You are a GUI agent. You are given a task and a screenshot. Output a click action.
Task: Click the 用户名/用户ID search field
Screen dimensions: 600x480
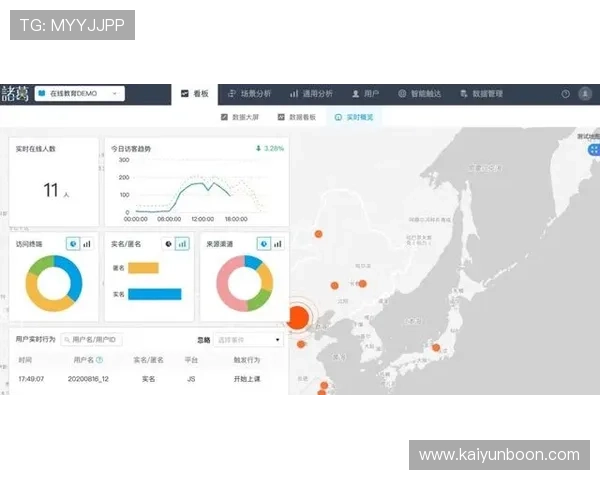(x=92, y=340)
